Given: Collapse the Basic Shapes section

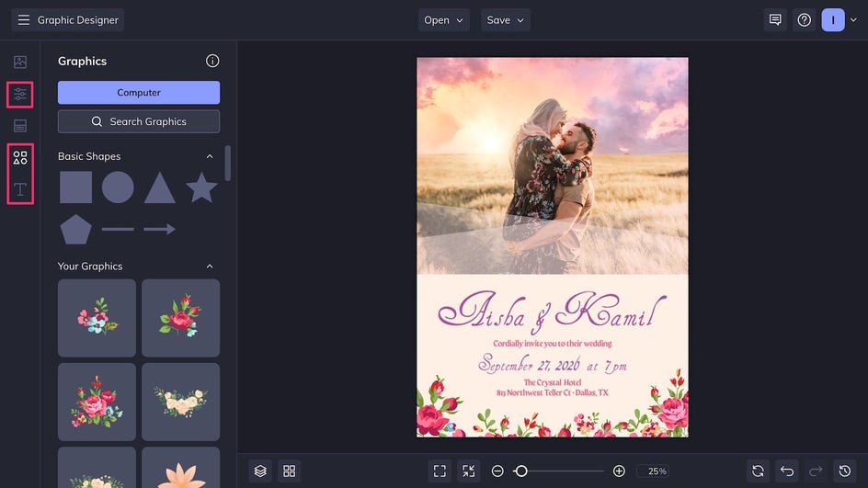Looking at the screenshot, I should tap(210, 156).
